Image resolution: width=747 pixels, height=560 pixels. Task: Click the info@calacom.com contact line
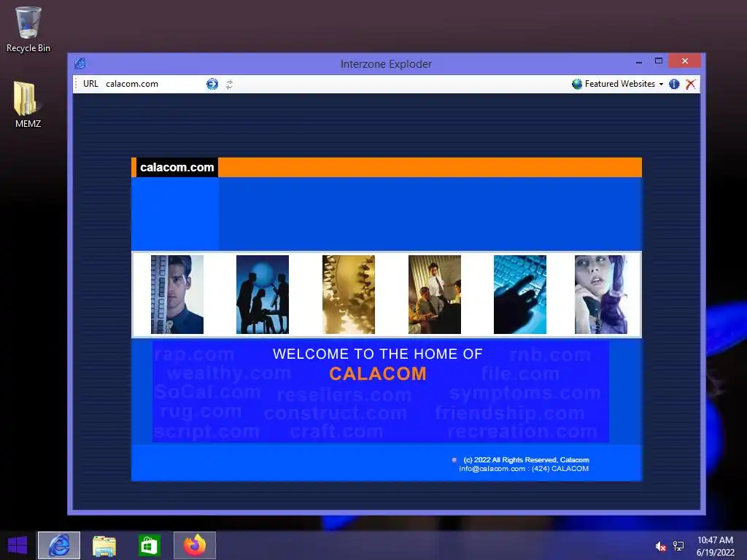[524, 469]
